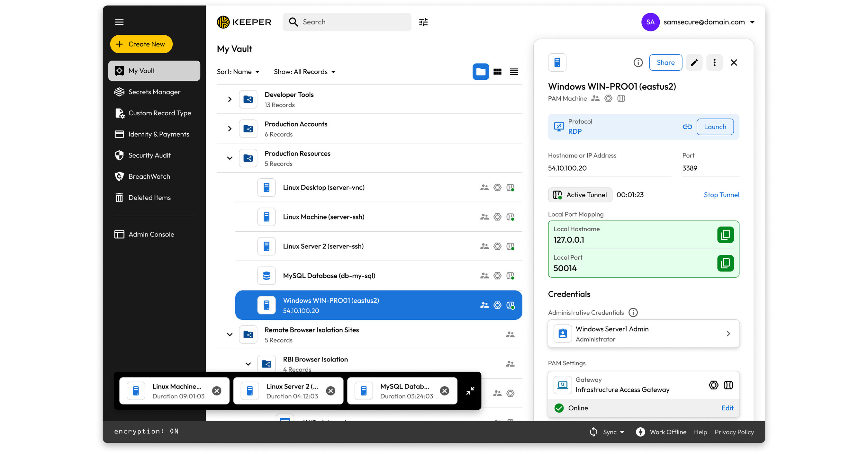Viewport: 868px width, 454px height.
Task: Expand the Developer Tools folder
Action: [230, 99]
